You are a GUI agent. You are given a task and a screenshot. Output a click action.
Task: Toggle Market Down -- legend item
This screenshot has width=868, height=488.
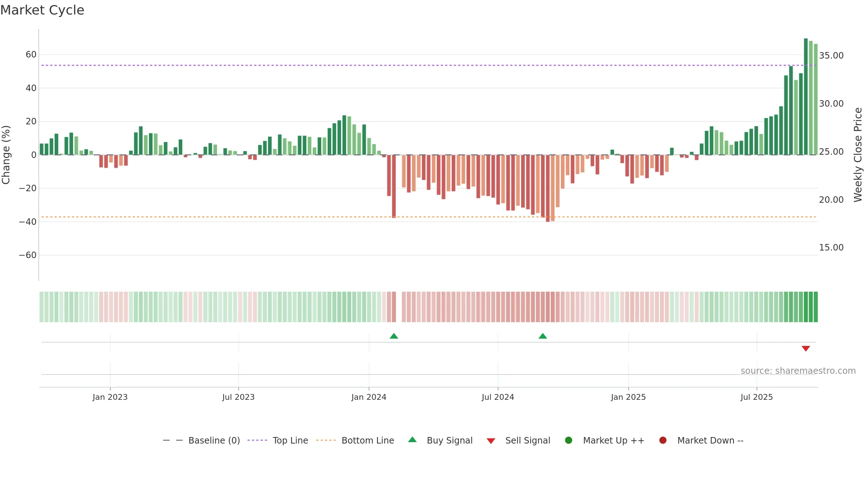pyautogui.click(x=701, y=440)
